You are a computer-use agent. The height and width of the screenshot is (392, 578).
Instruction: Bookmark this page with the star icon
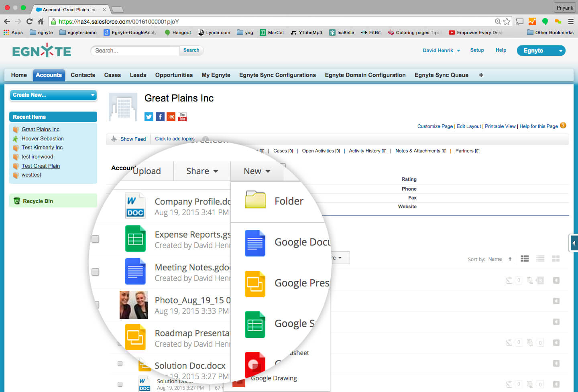pyautogui.click(x=507, y=22)
